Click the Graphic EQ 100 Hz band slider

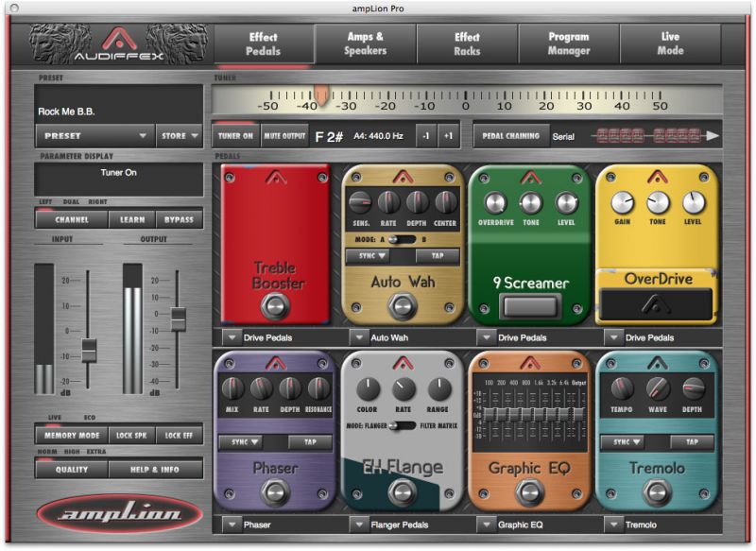click(x=489, y=414)
